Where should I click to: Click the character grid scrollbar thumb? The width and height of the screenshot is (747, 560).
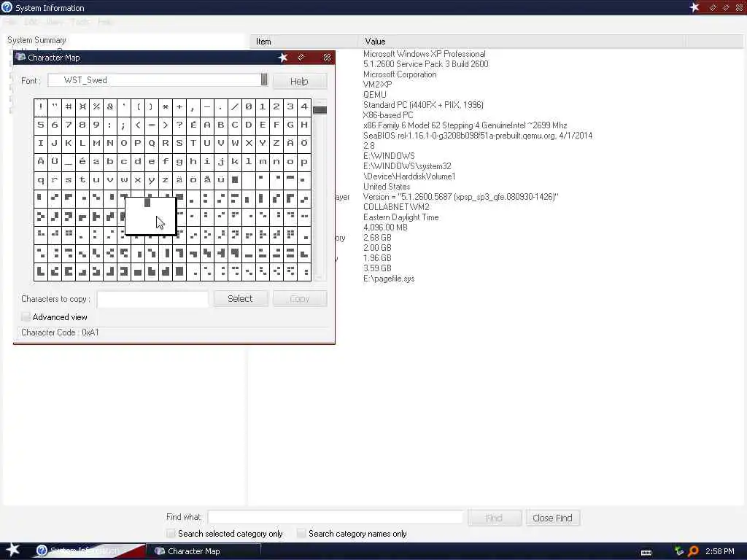[x=320, y=110]
